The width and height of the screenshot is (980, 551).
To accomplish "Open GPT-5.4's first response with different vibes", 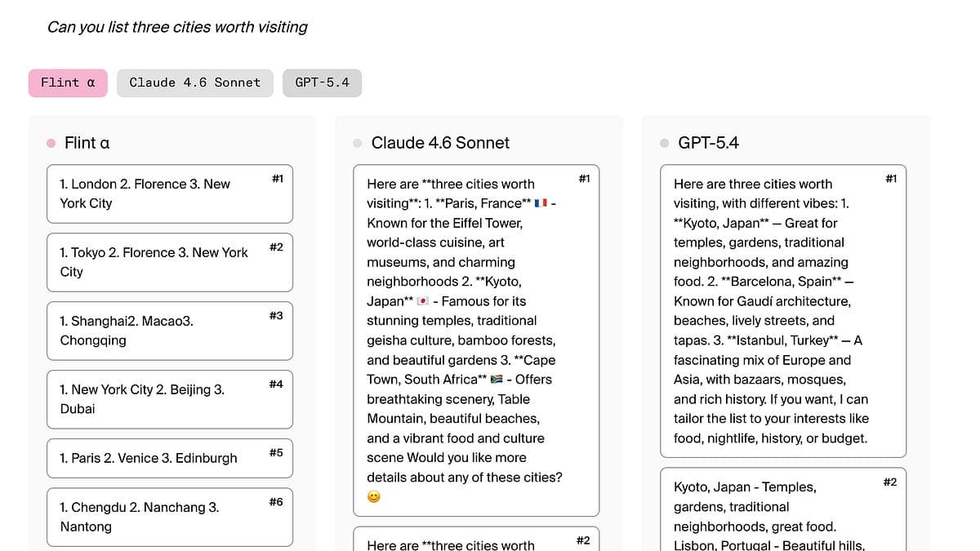I will (x=783, y=311).
